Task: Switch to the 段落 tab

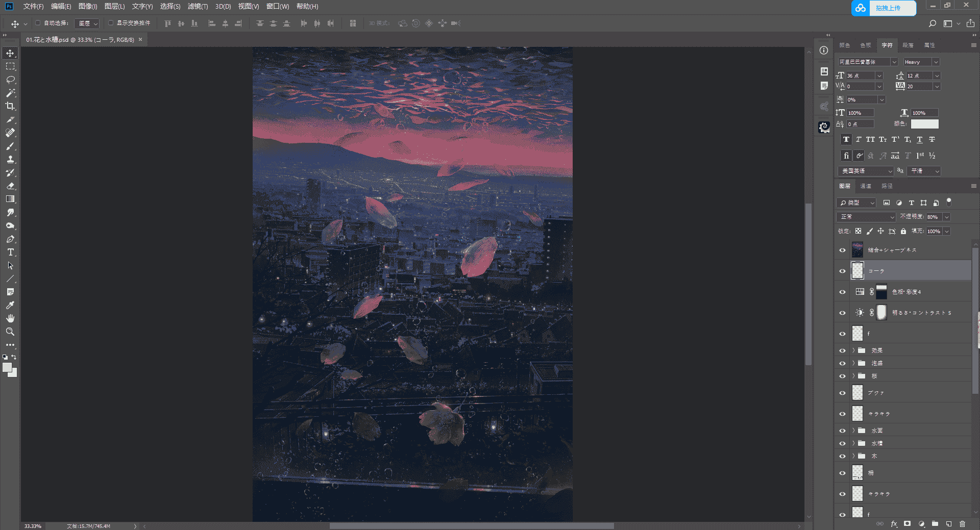Action: coord(908,45)
